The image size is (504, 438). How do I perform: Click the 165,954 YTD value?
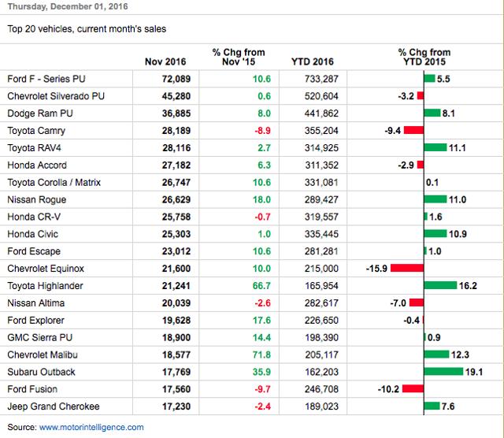tap(321, 286)
